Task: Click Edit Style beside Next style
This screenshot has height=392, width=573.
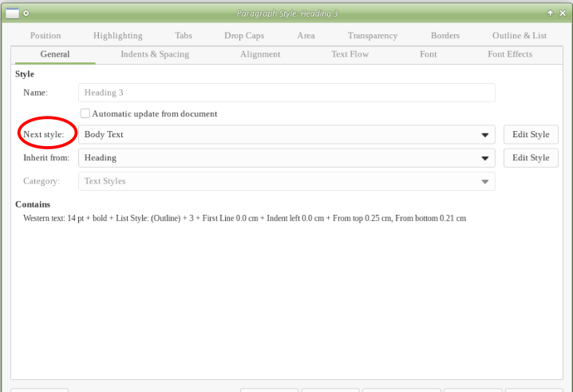Action: 531,134
